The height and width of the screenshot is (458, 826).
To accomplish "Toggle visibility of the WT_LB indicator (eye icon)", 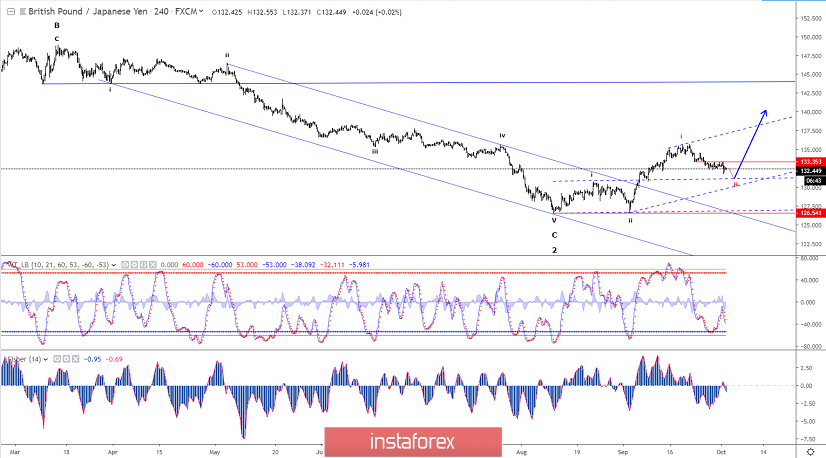I will point(125,265).
